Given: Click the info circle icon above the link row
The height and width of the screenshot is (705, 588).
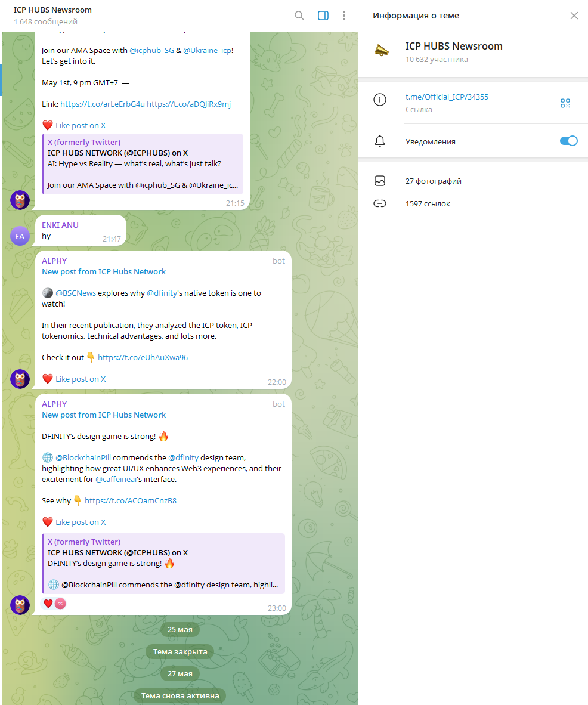Looking at the screenshot, I should tap(380, 100).
